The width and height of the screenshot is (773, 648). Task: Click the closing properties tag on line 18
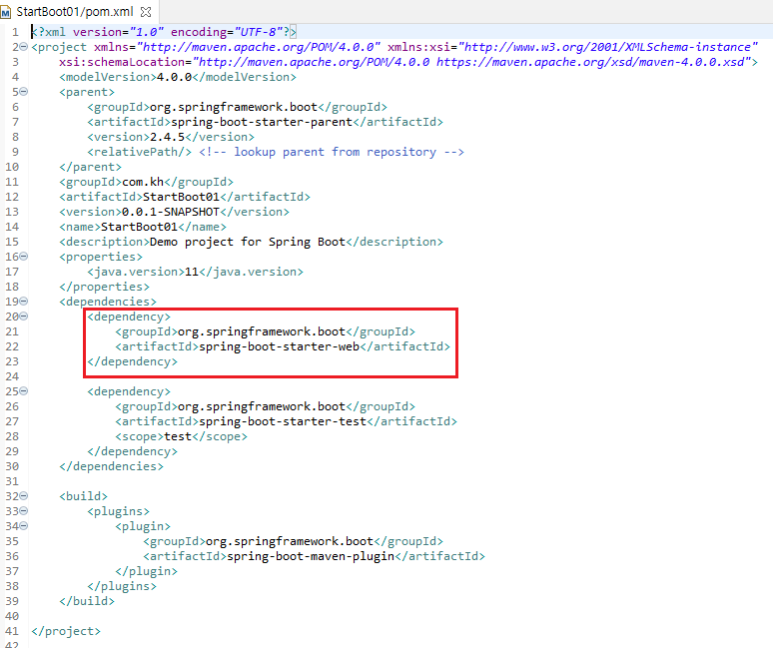point(104,287)
